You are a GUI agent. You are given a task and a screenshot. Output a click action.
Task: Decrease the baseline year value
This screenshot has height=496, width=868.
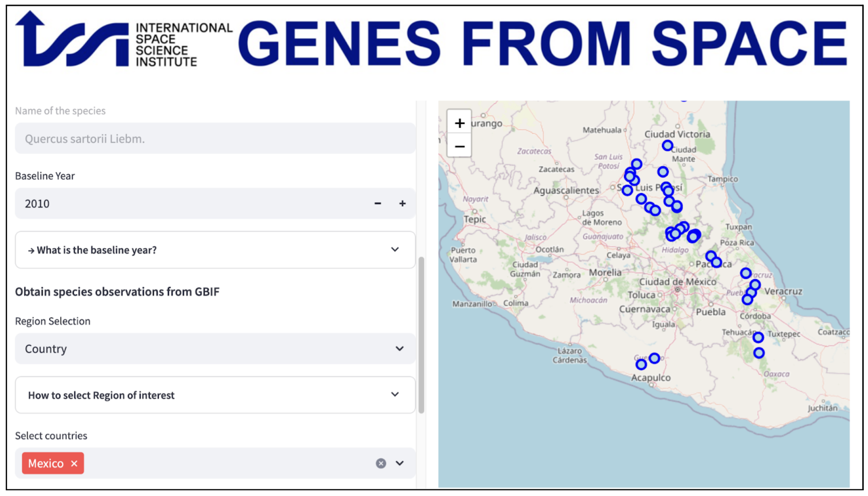[378, 203]
